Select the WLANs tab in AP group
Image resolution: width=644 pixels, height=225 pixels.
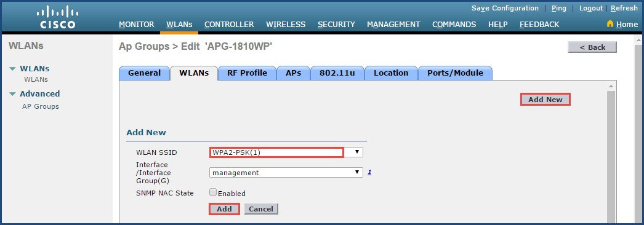[x=194, y=73]
